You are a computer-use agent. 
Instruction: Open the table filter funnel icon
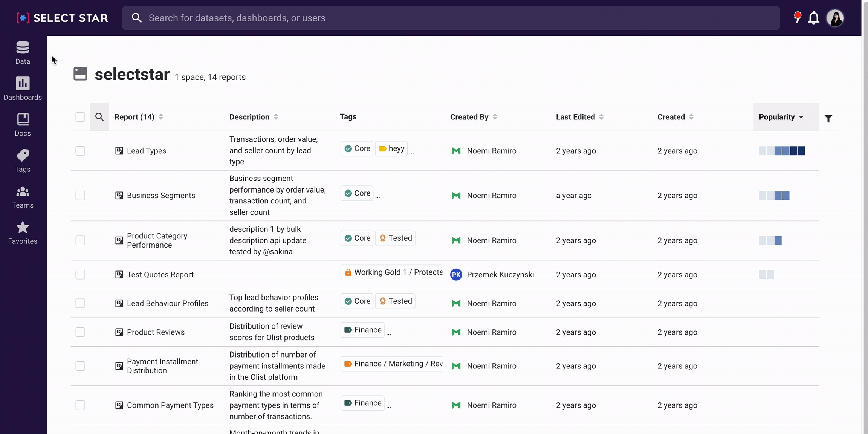pos(828,119)
